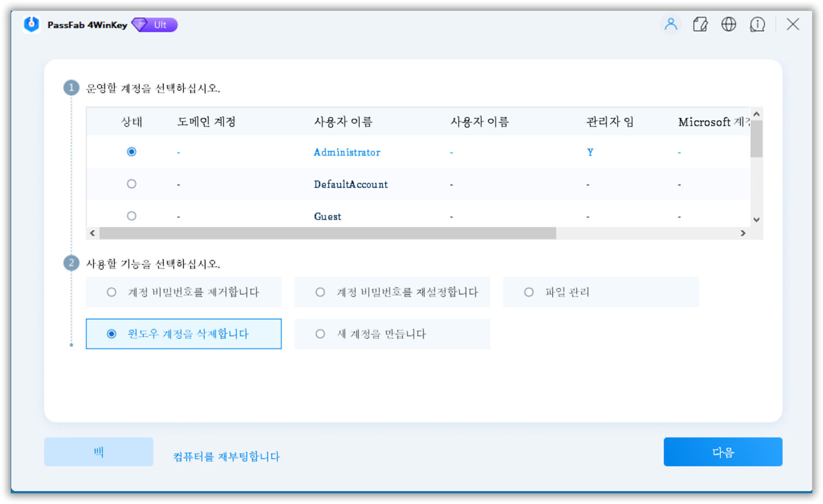
Task: Click the step 1 circle indicator
Action: pos(71,87)
